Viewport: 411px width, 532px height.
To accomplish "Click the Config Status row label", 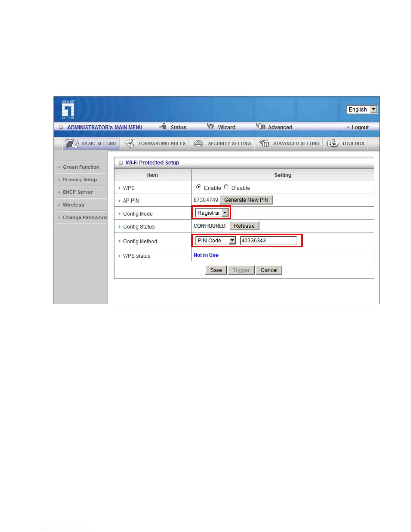I will [139, 227].
